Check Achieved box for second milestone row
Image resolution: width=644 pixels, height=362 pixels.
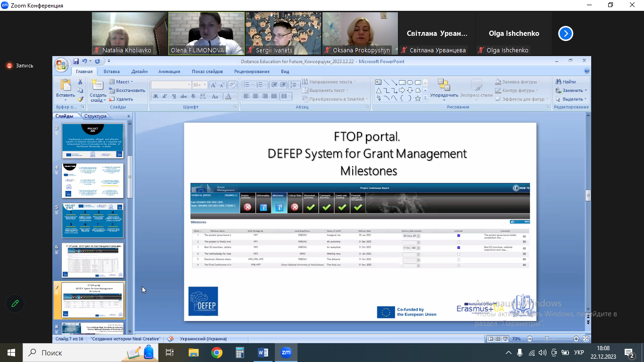click(459, 242)
